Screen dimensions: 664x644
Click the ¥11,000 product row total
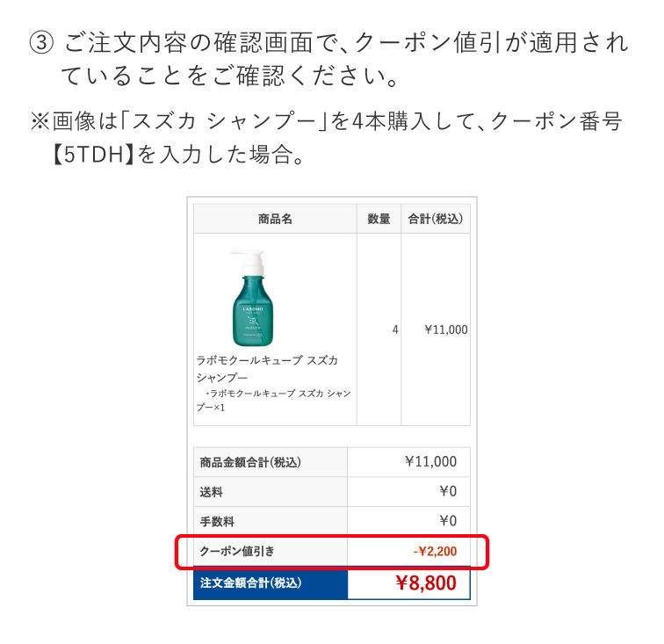[446, 329]
